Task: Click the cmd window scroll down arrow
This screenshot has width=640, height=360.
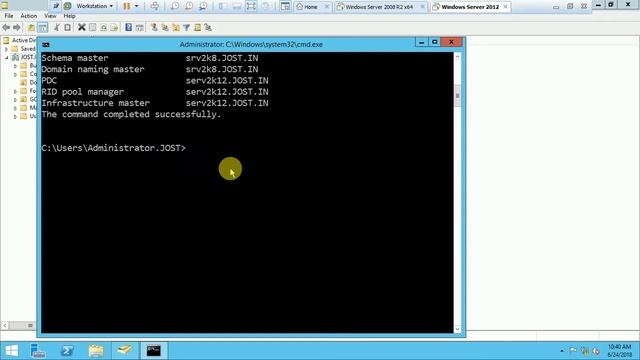Action: (458, 329)
